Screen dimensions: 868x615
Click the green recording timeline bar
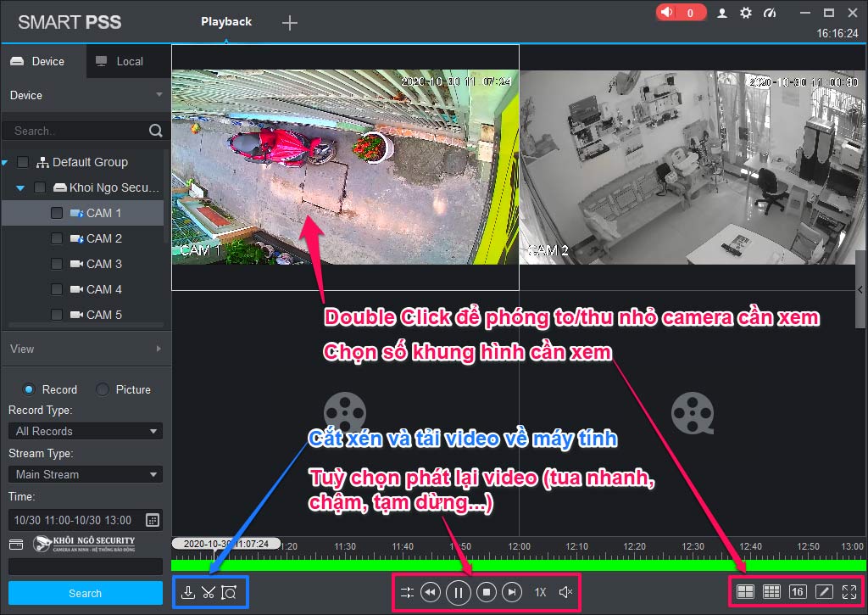tap(518, 566)
